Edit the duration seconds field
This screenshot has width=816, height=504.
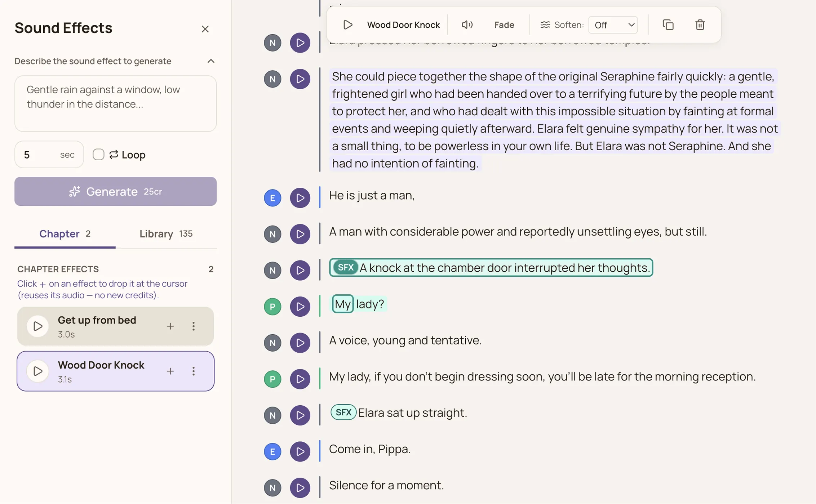click(x=49, y=154)
